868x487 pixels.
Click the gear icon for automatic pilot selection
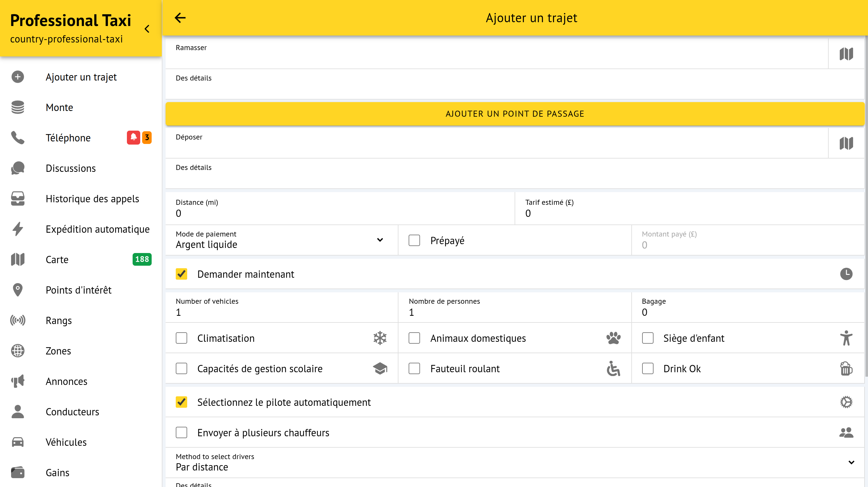[x=846, y=402]
